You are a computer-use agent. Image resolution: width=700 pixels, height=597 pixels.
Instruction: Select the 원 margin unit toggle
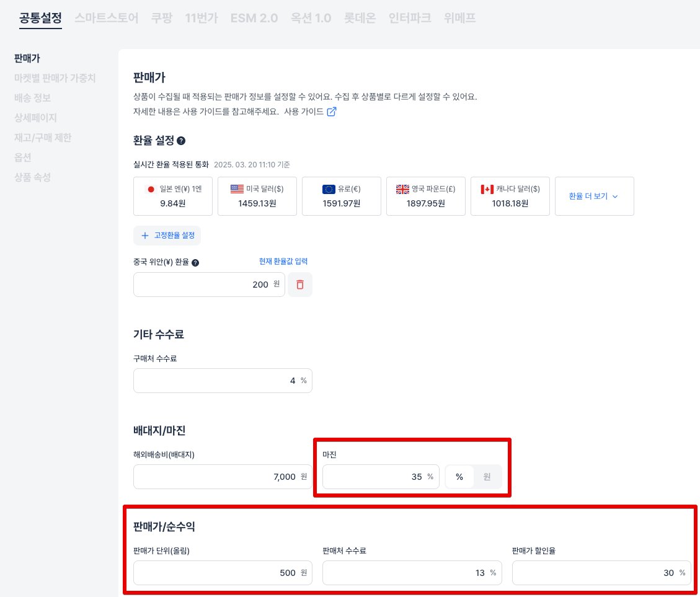487,477
